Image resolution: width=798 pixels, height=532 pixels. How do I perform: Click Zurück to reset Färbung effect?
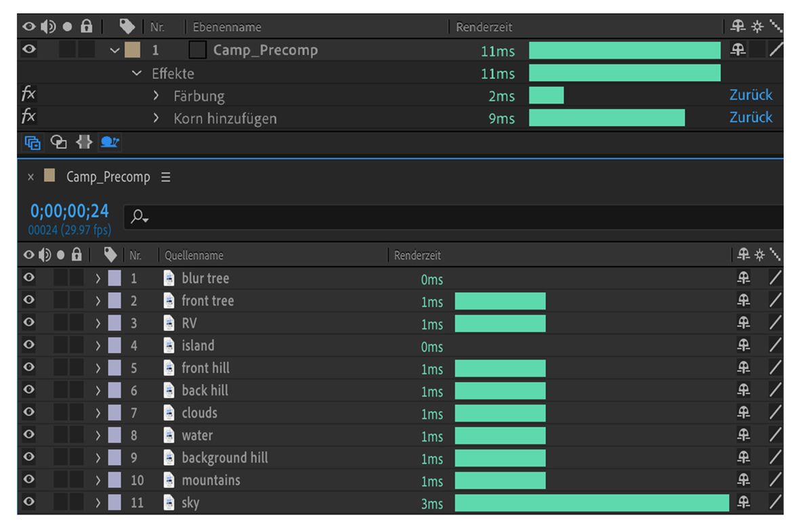tap(751, 95)
